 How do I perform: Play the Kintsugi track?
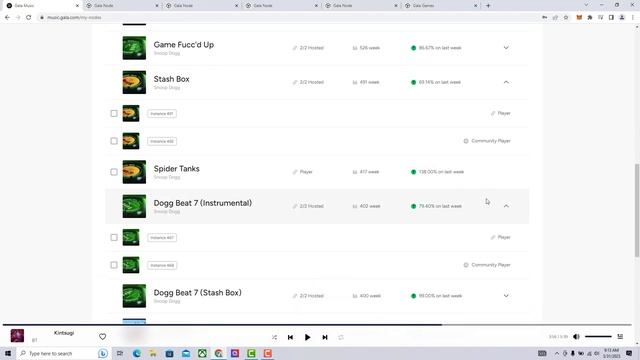(307, 337)
